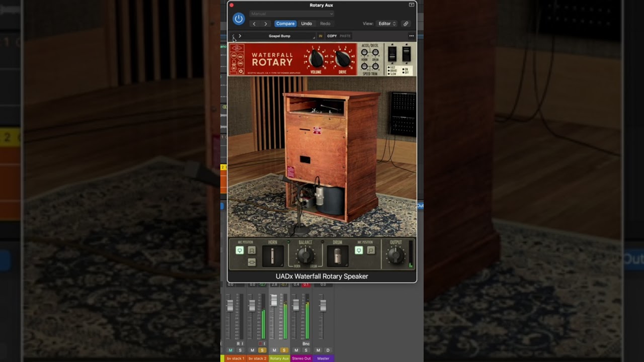
Task: Mute the Stereo Out channel
Action: 296,350
